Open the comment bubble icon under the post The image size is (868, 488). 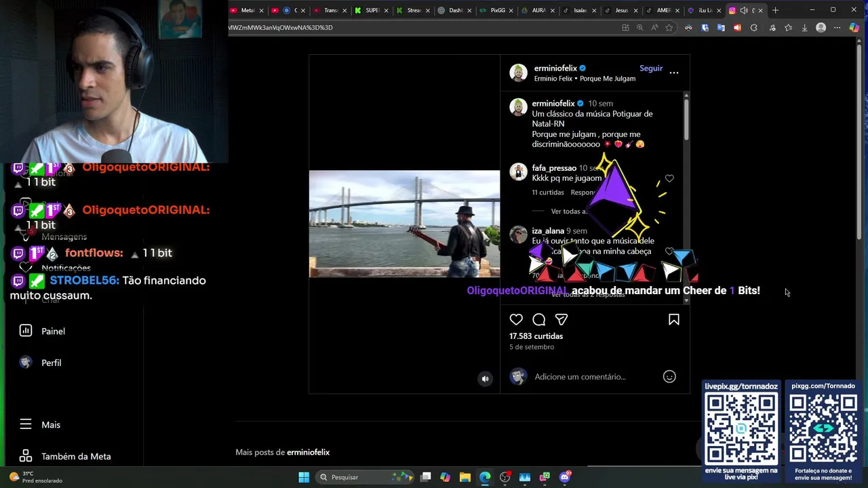click(x=539, y=319)
